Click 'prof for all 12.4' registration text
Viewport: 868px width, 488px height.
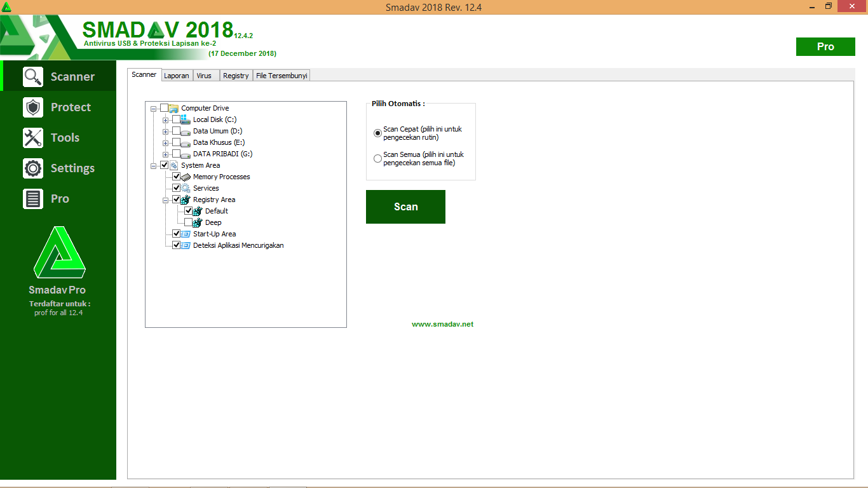tap(58, 313)
